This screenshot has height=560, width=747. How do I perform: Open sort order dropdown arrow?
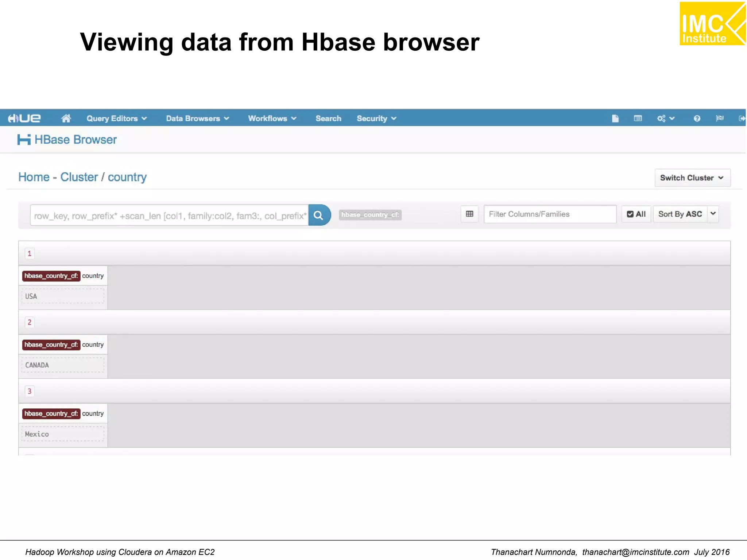(x=713, y=214)
